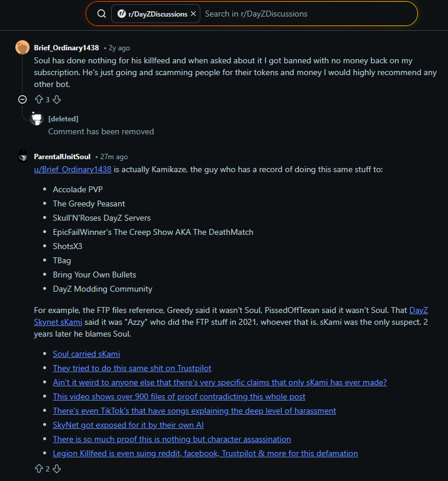
Task: Remove the r/DayZDiscussions search filter
Action: [x=193, y=14]
